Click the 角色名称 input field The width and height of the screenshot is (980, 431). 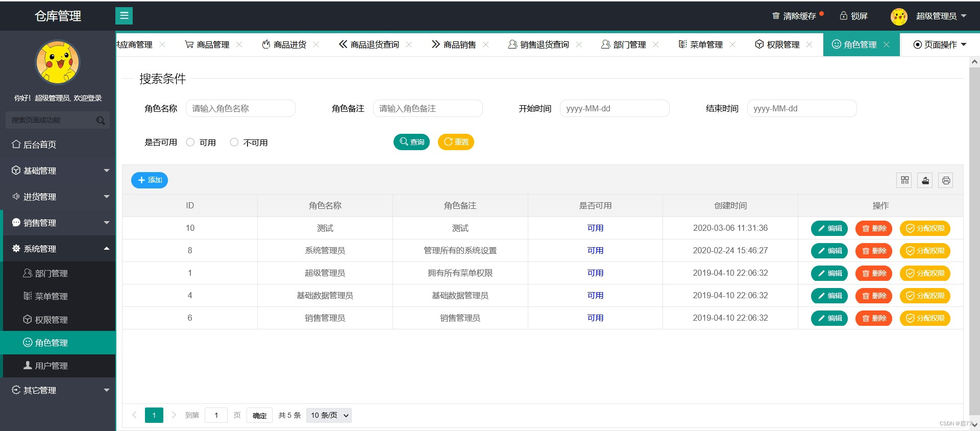click(x=240, y=108)
